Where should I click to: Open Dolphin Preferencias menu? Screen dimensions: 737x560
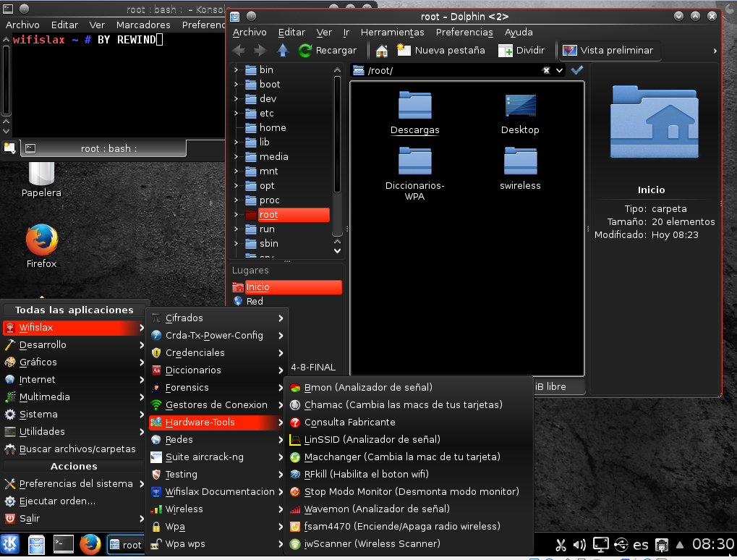pos(464,32)
